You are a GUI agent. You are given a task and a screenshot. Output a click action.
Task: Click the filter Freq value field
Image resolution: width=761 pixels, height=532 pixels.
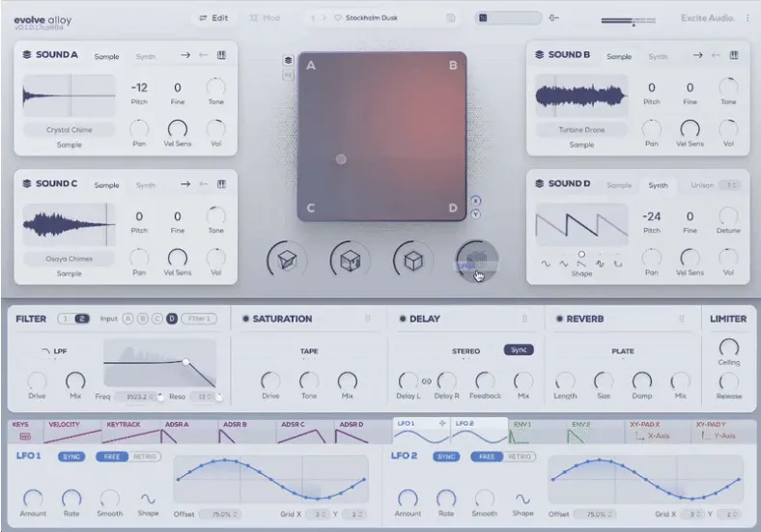[x=139, y=397]
